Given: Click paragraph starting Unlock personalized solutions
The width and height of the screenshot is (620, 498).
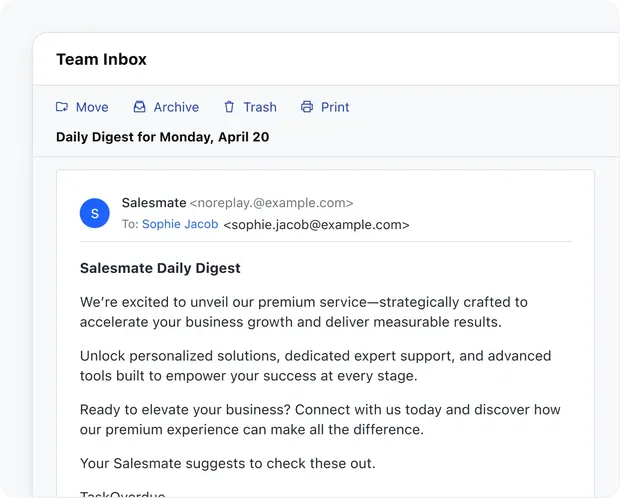Looking at the screenshot, I should [x=316, y=366].
